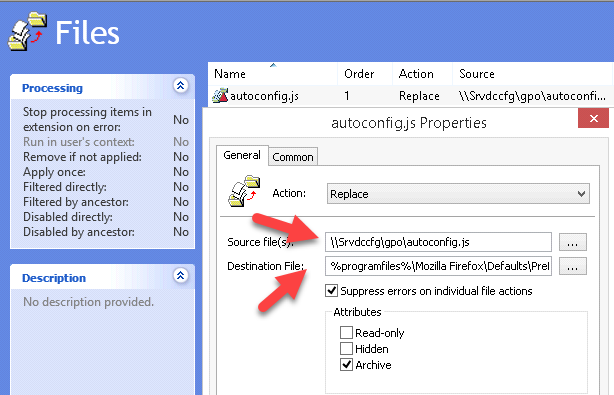Click the Description panel title
This screenshot has height=395, width=614.
[x=54, y=278]
